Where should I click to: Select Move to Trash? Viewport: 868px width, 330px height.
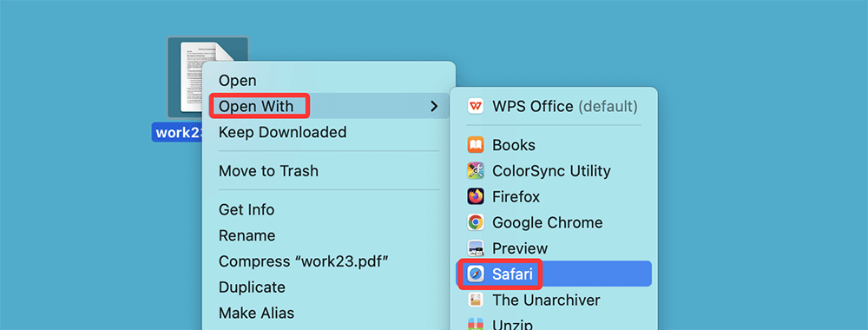[268, 171]
